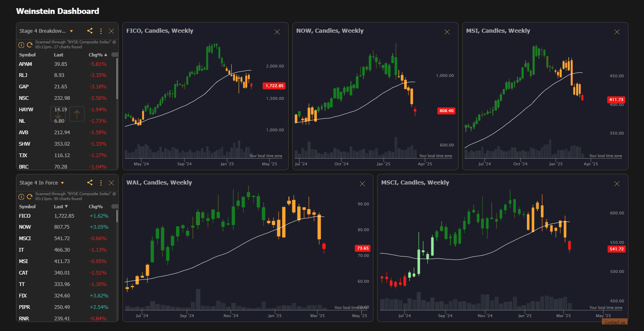The image size is (644, 331).
Task: Select the BRC row
Action: tap(66, 167)
